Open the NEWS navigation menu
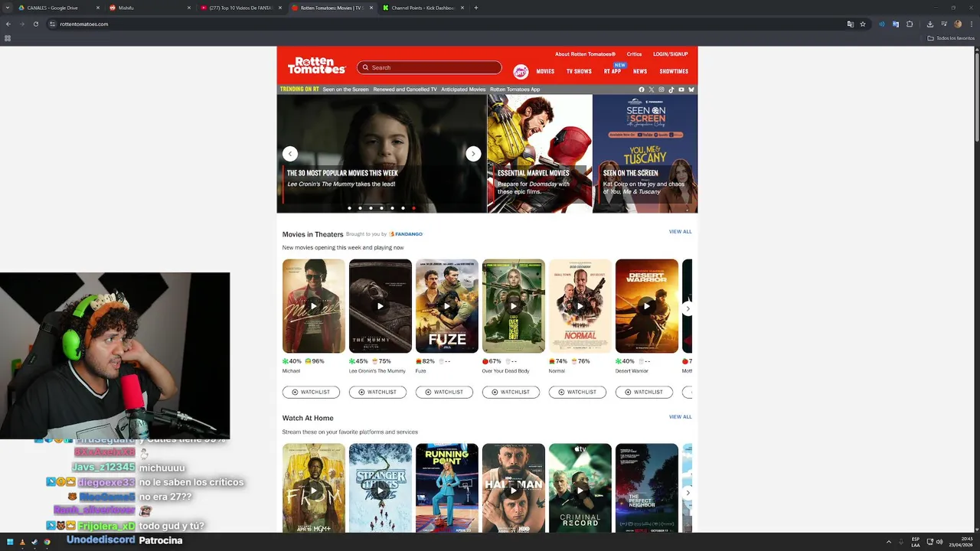 tap(640, 71)
